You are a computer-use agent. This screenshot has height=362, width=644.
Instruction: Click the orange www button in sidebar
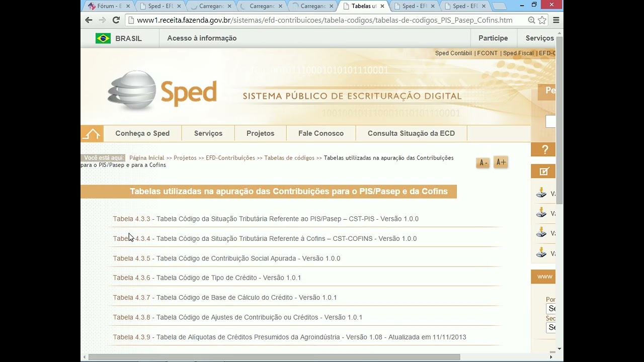coord(544,277)
